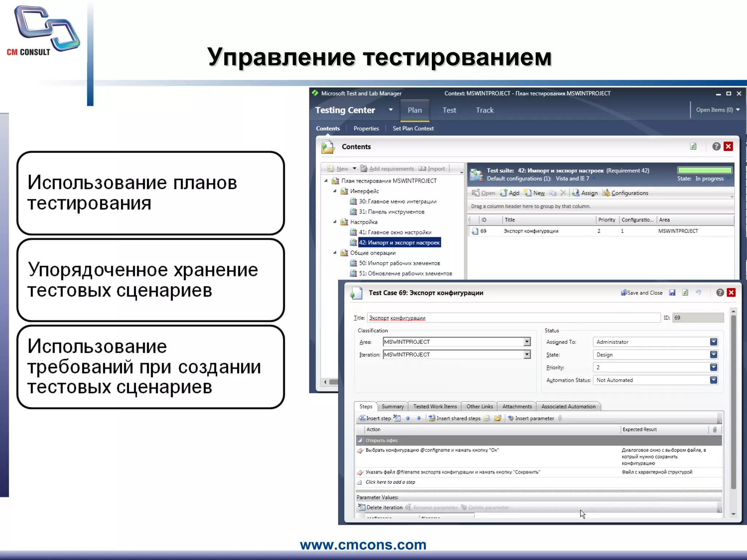Click Save and Close
The height and width of the screenshot is (560, 747).
pos(642,293)
